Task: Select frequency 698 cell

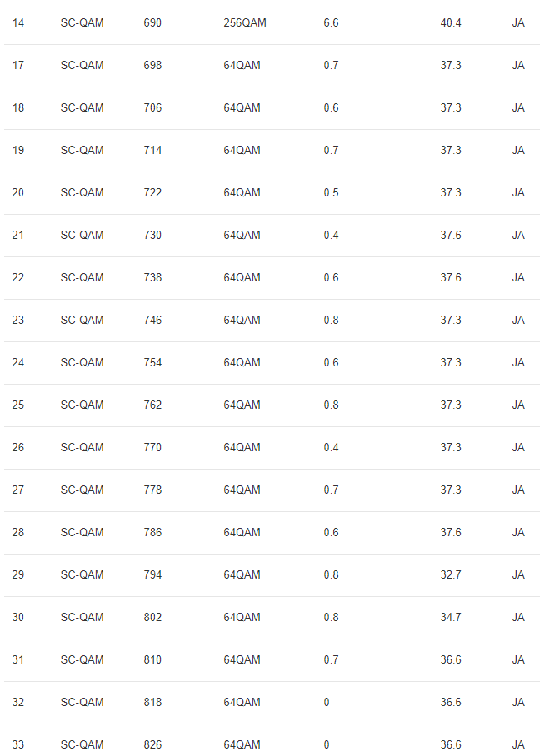Action: 152,65
